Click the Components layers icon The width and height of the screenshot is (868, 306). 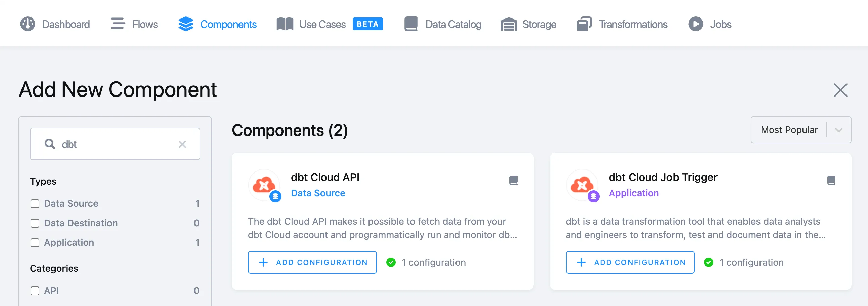click(186, 24)
